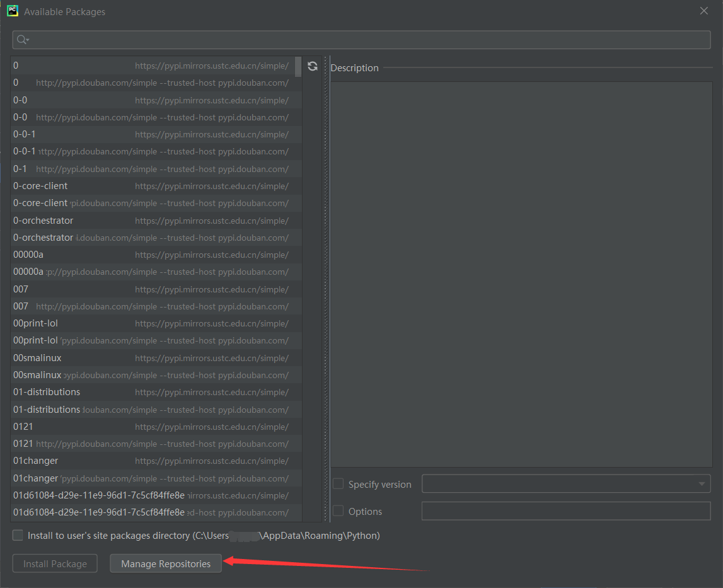Click the Manage Repositories button
The image size is (723, 588).
click(165, 563)
